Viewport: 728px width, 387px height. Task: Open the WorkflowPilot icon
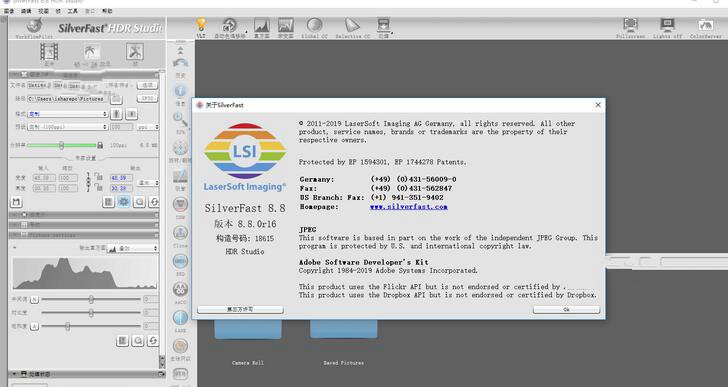[x=34, y=27]
